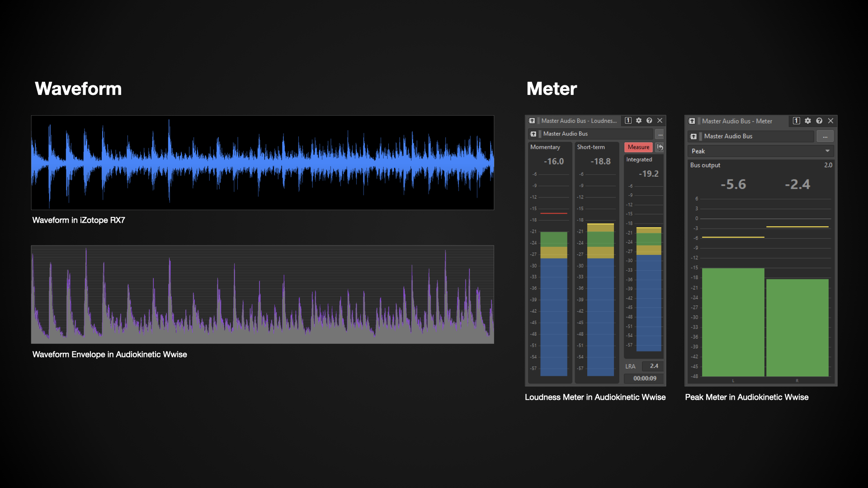
Task: Open the Peak meter type dropdown
Action: (x=761, y=151)
